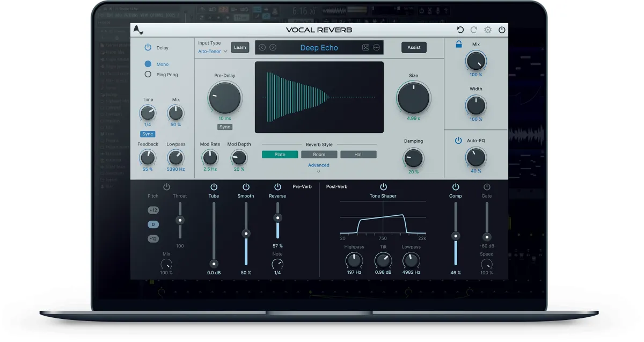Click the Tone Shaper EQ curve graph
The height and width of the screenshot is (342, 644).
383,217
